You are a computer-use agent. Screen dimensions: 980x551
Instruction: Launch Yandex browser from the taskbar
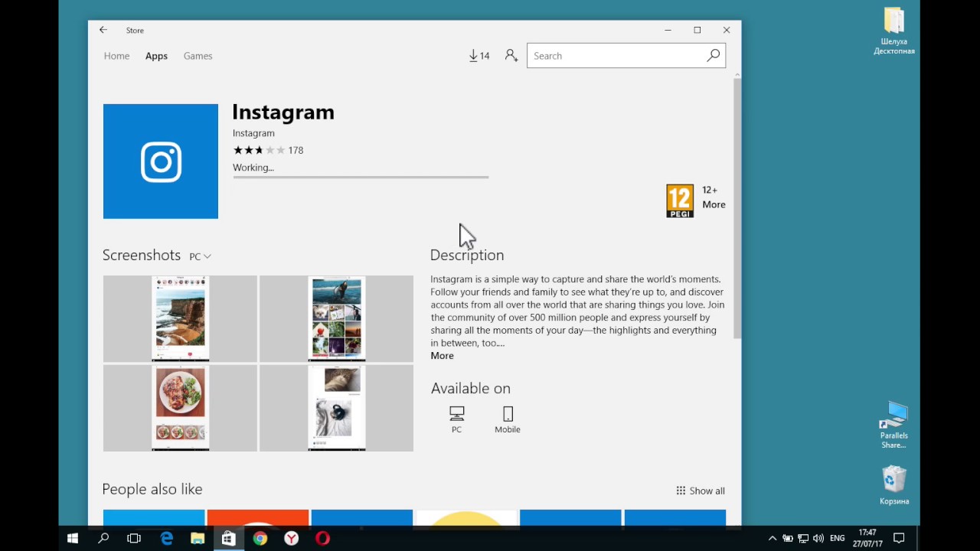click(x=292, y=539)
